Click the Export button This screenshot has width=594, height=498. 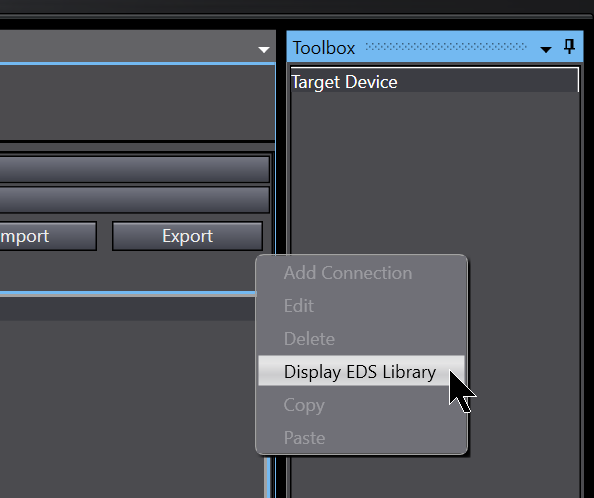click(188, 236)
